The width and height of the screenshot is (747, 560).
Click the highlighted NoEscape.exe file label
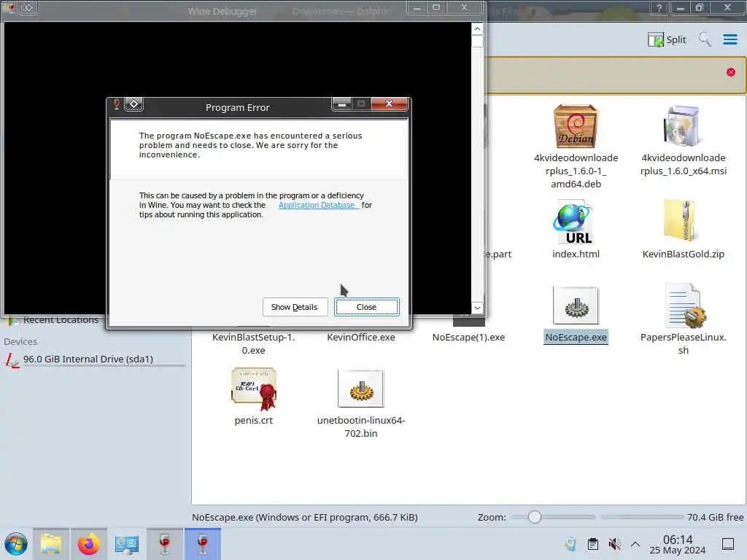click(x=576, y=337)
